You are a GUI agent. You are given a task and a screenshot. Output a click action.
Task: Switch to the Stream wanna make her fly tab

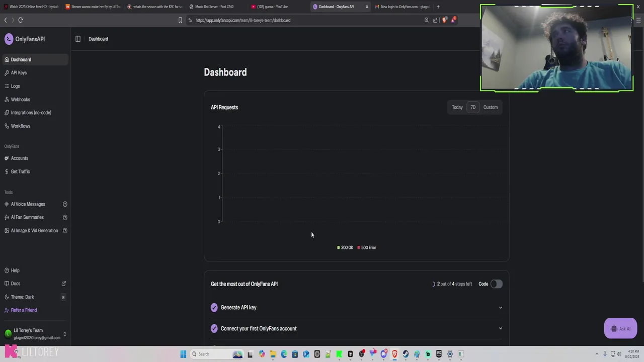[x=93, y=7]
